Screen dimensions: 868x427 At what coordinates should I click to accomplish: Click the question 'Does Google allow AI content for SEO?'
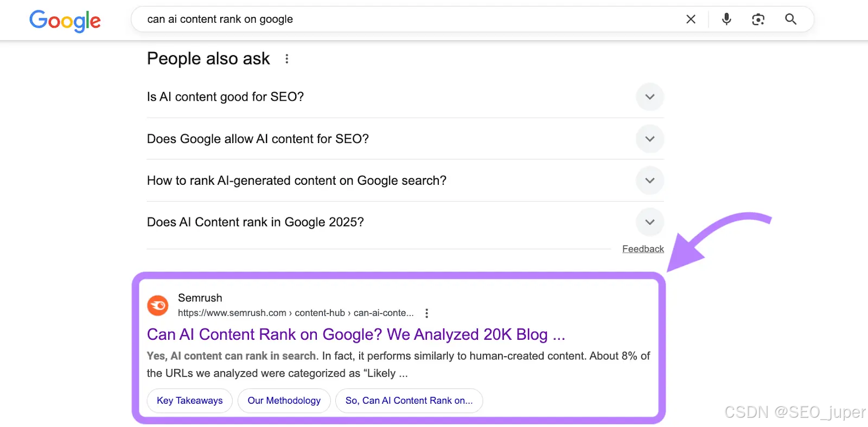258,139
